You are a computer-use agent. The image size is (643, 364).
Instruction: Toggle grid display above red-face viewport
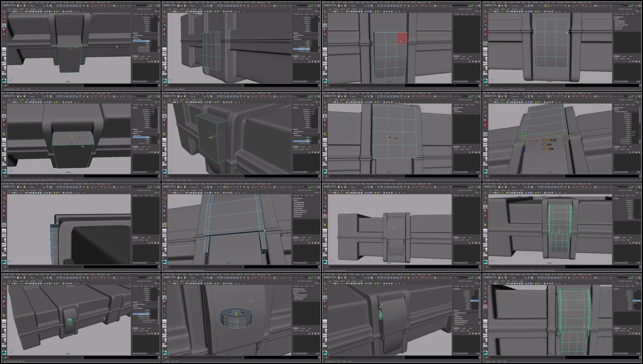pyautogui.click(x=347, y=11)
